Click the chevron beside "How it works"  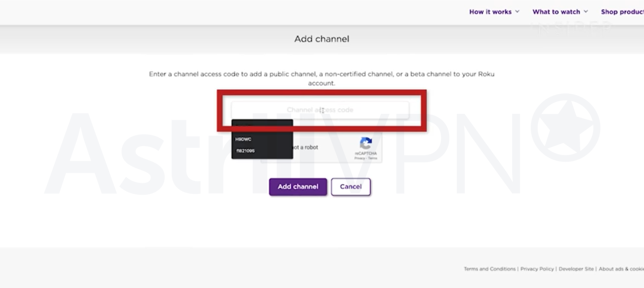click(518, 12)
